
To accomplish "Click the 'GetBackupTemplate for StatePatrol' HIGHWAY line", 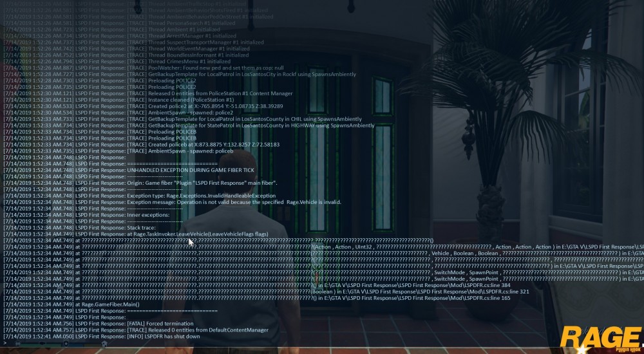I will point(189,126).
